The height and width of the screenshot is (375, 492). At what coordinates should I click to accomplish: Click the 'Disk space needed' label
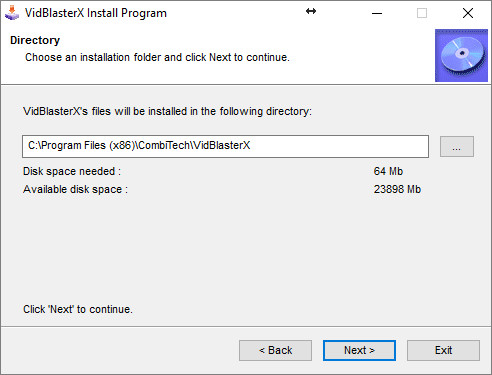(x=72, y=171)
